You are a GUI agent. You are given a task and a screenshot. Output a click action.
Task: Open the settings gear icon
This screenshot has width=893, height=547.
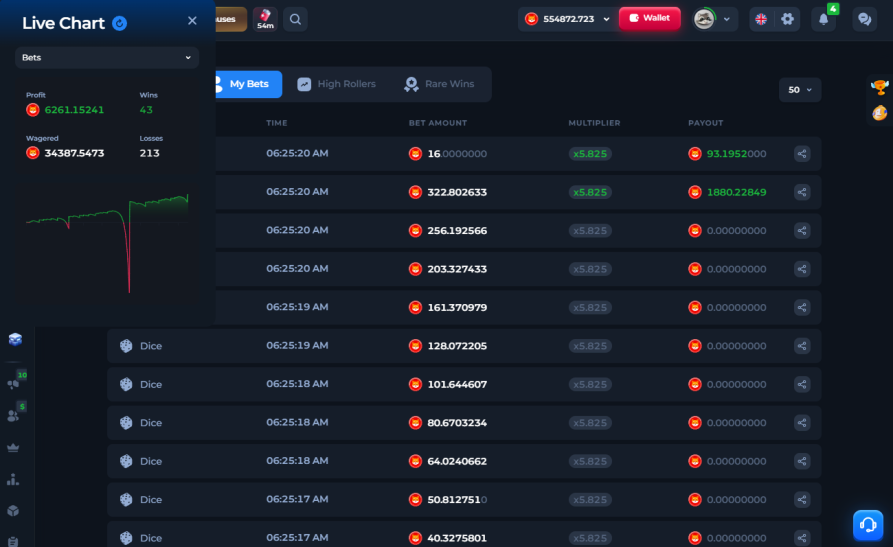[788, 19]
